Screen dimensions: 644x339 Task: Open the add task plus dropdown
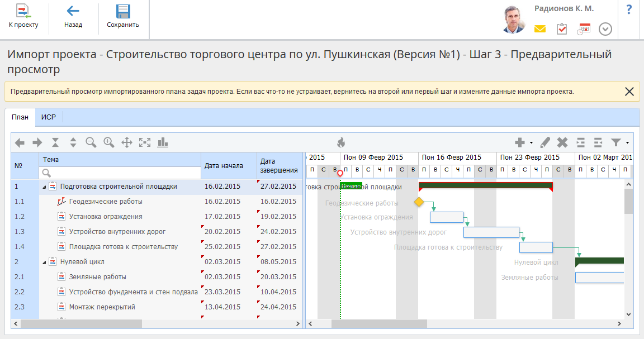[523, 142]
